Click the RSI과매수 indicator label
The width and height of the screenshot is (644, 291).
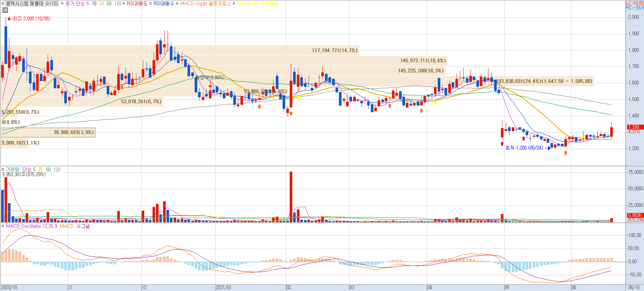tap(164, 3)
